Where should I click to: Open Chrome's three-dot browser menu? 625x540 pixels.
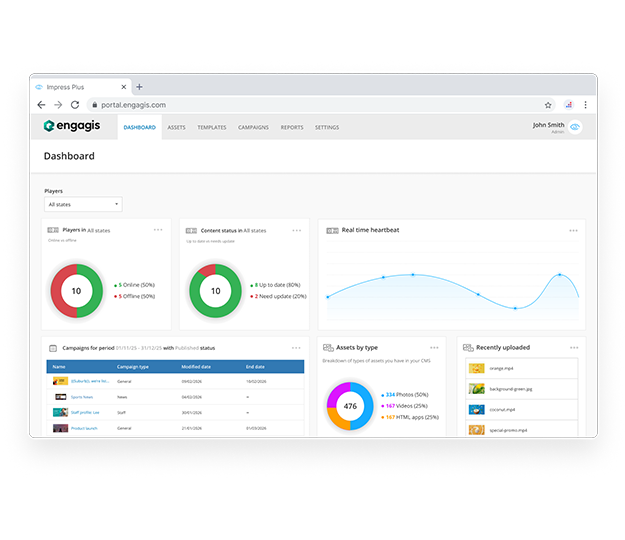click(x=585, y=104)
